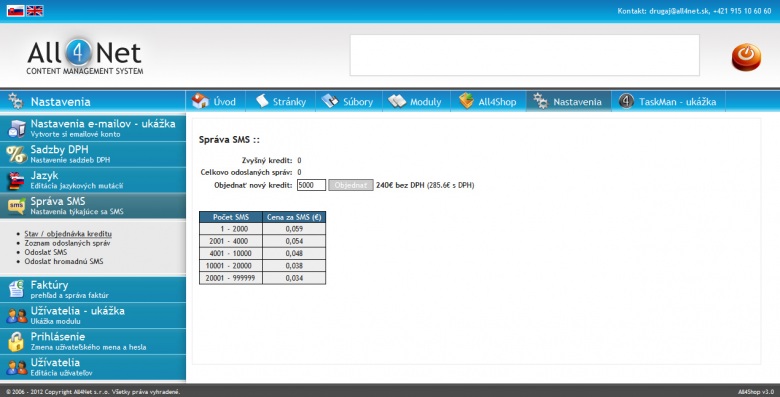Open the Moduly tab
The height and width of the screenshot is (397, 780).
pyautogui.click(x=416, y=101)
